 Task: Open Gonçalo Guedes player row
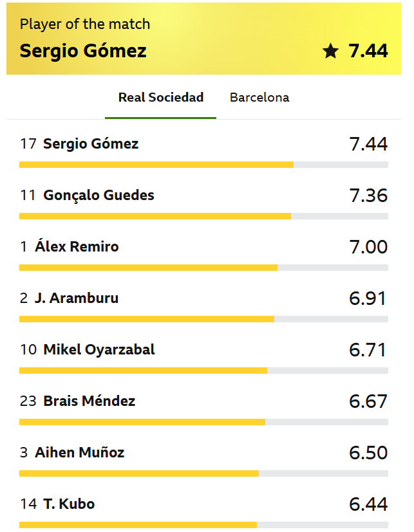99,195
